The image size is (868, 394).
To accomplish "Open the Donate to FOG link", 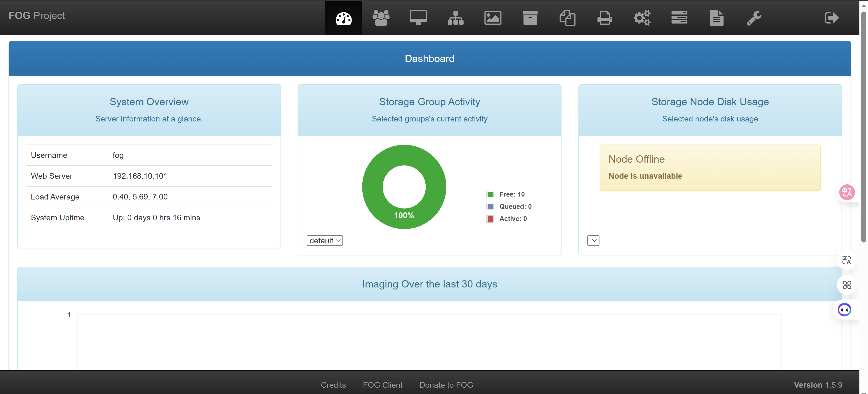I will pos(446,385).
